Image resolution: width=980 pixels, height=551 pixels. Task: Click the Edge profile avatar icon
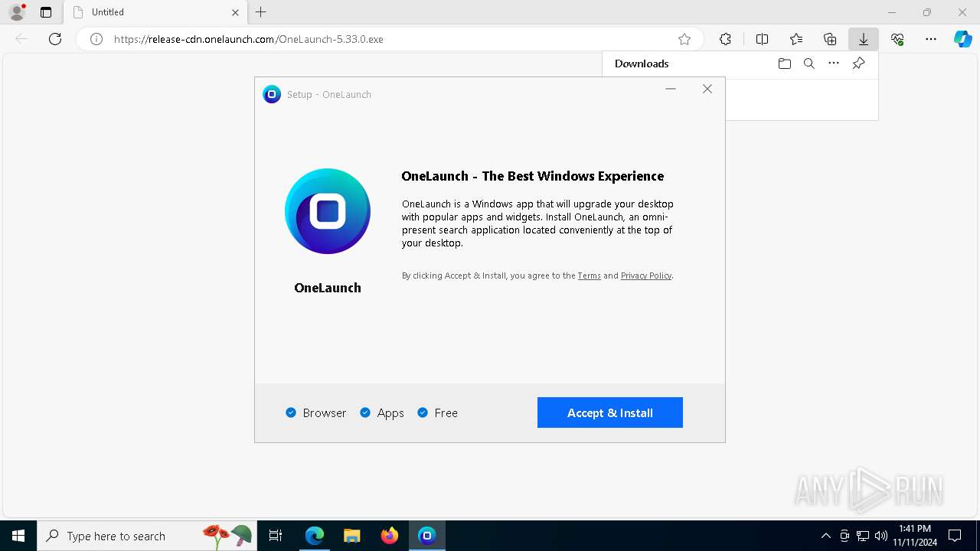pyautogui.click(x=17, y=12)
